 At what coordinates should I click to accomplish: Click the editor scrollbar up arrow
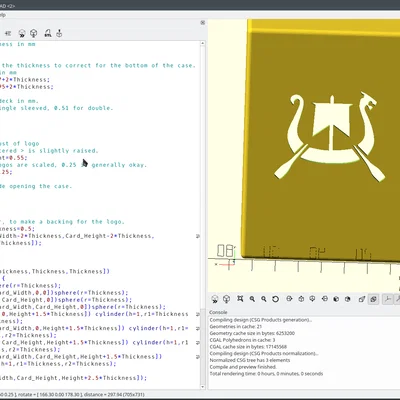[202, 44]
